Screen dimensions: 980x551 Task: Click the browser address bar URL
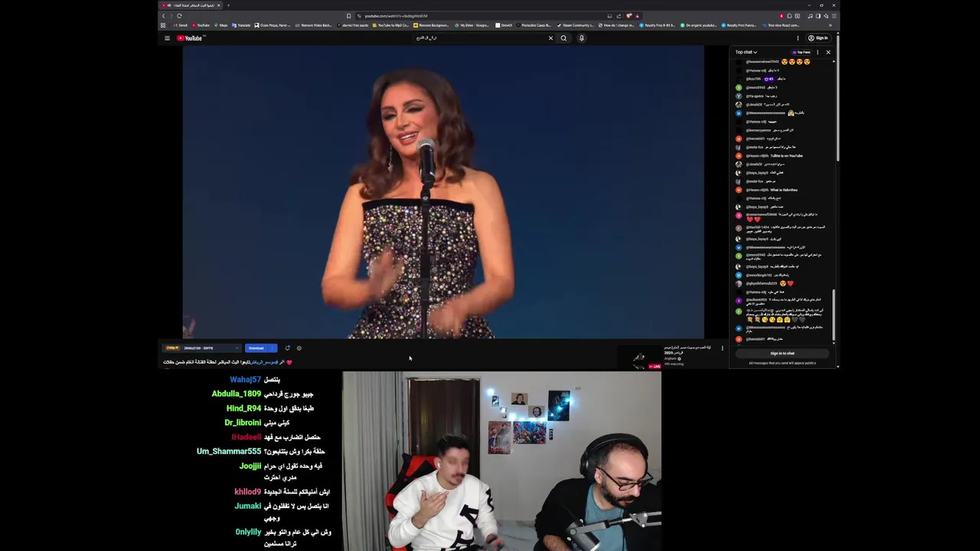(x=396, y=16)
